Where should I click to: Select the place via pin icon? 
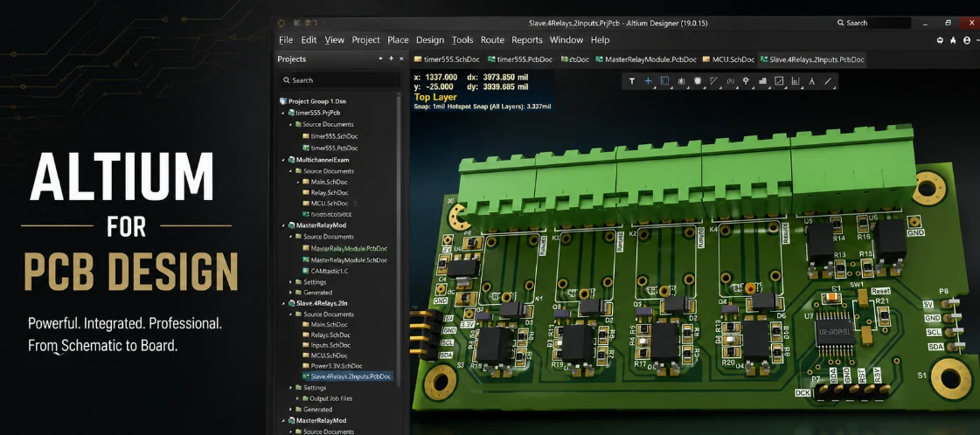tap(747, 81)
